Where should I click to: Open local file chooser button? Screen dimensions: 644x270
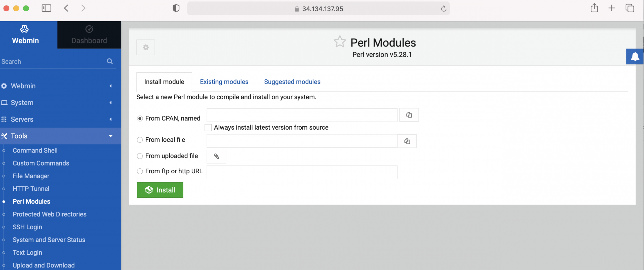pyautogui.click(x=407, y=141)
